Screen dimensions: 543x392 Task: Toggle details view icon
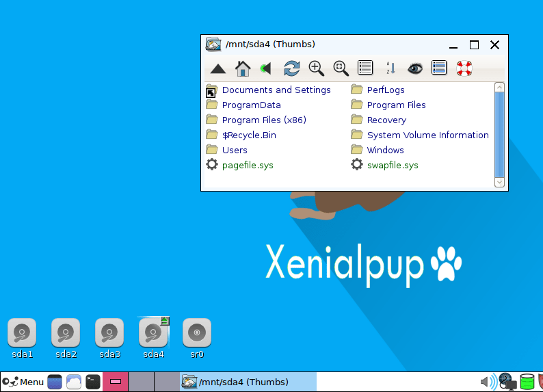439,68
